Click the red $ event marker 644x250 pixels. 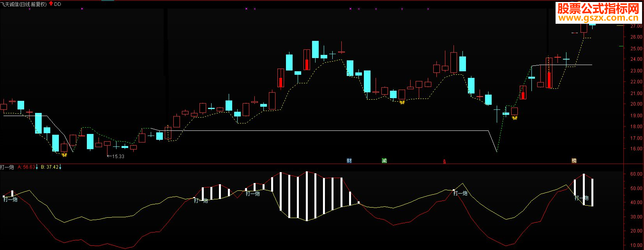pos(445,161)
